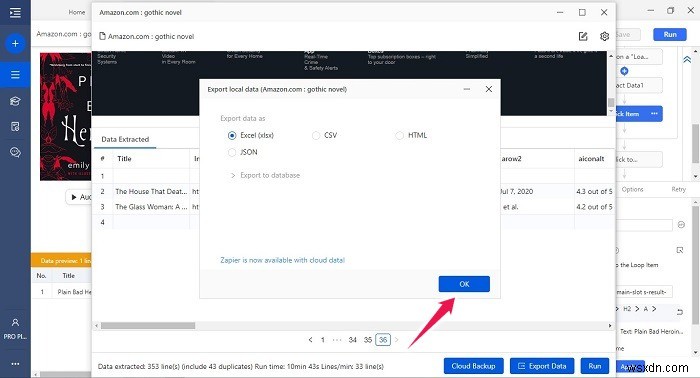Confirm export with the OK button

pos(464,284)
